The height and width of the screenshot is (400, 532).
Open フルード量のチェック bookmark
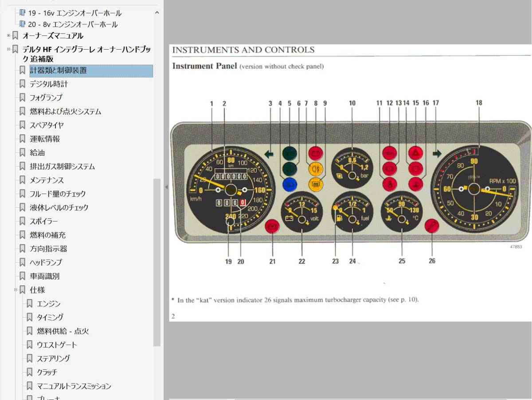click(x=58, y=194)
